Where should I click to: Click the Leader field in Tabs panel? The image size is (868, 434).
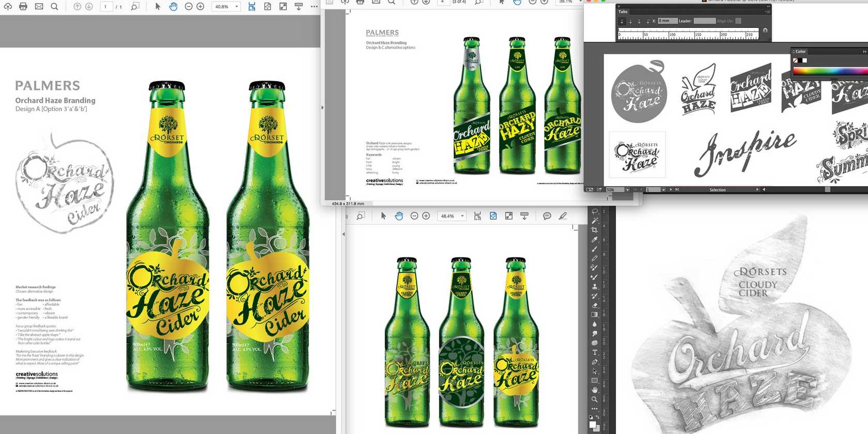(705, 21)
